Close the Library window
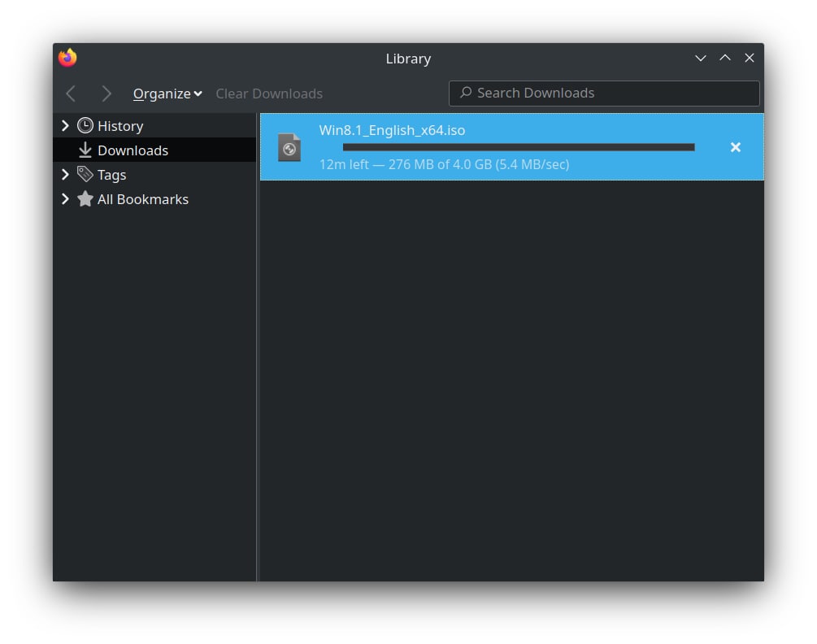Viewport: 817px width, 644px height. [750, 58]
